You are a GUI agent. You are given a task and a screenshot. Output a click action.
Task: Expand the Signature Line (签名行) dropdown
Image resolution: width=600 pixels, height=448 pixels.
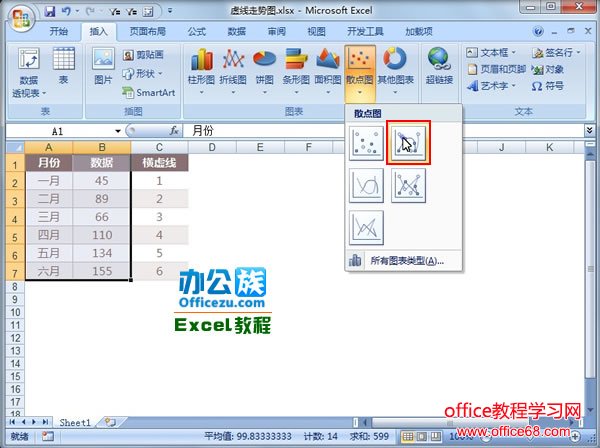pyautogui.click(x=578, y=52)
